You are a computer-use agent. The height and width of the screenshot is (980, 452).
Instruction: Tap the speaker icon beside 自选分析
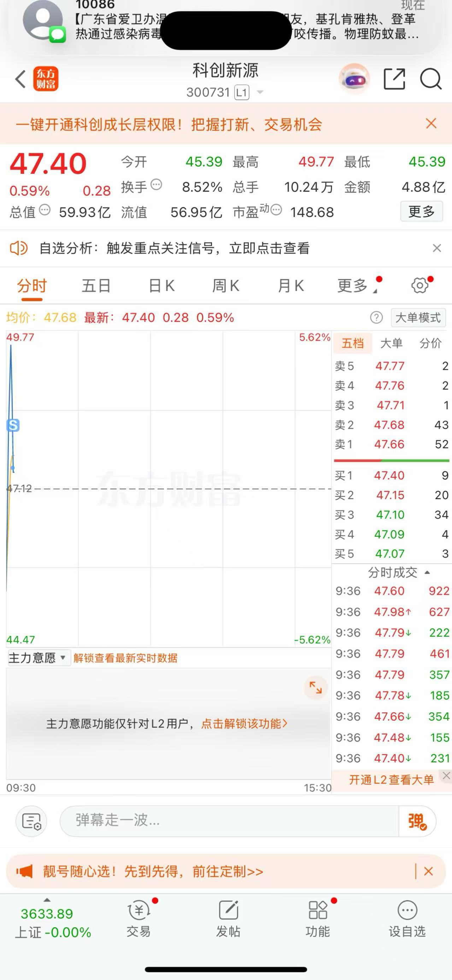(x=18, y=248)
